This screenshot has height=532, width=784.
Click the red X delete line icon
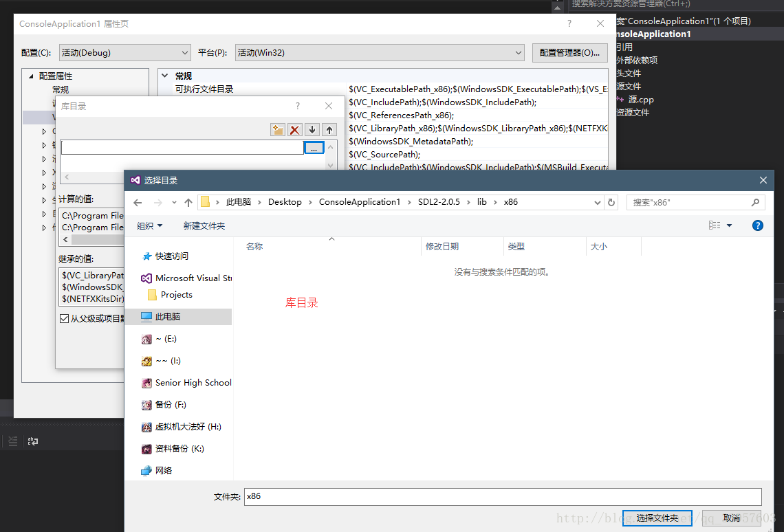[295, 130]
